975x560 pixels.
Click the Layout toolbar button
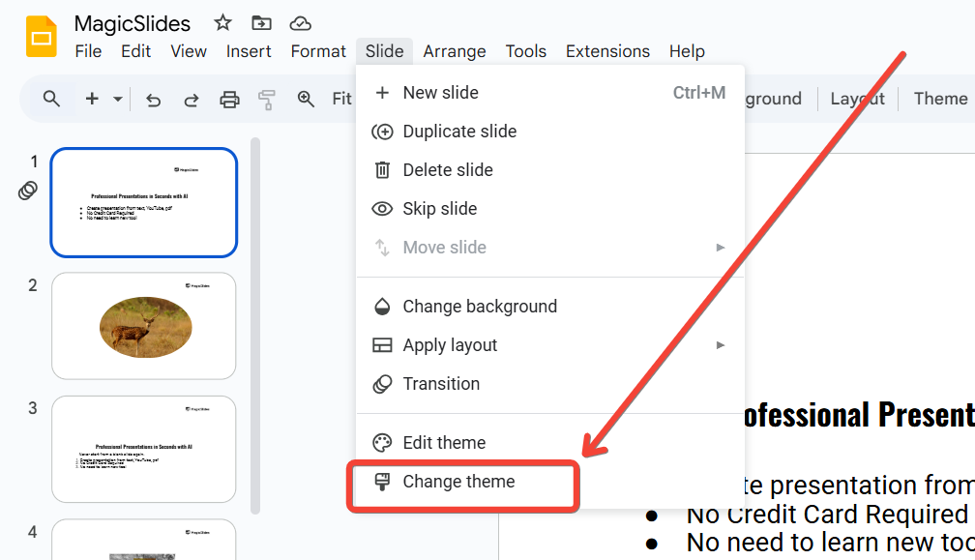[857, 99]
